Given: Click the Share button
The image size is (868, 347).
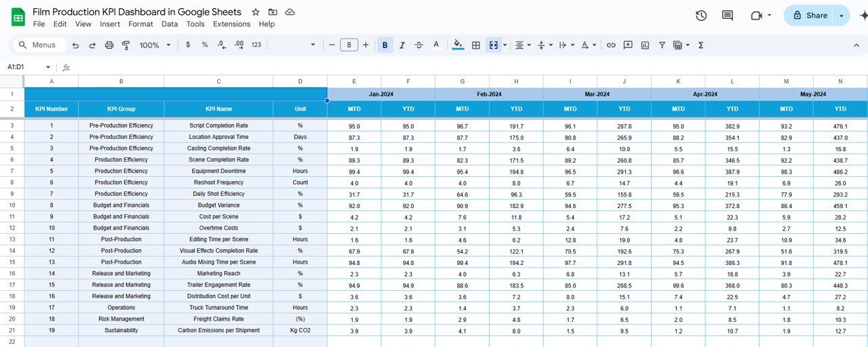Looking at the screenshot, I should pyautogui.click(x=809, y=16).
